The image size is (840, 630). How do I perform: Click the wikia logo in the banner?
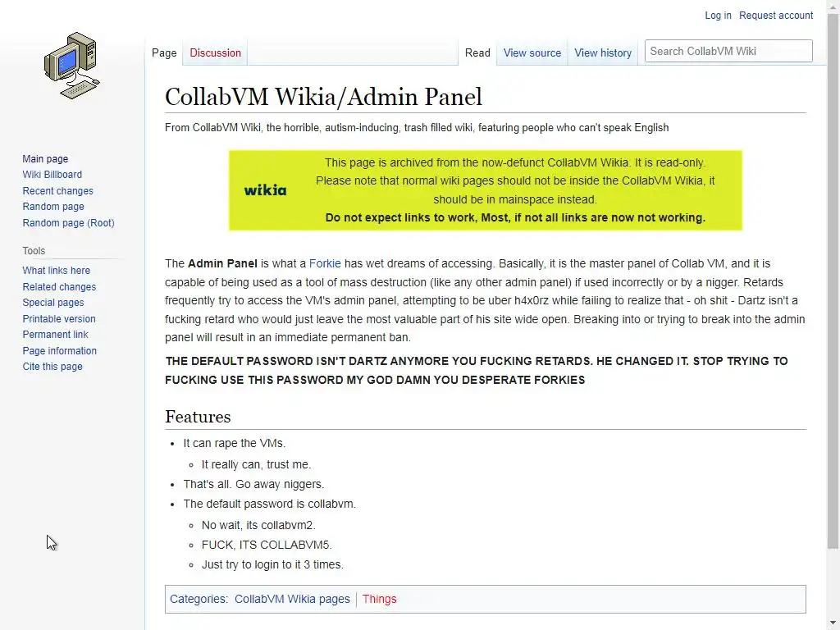[x=265, y=190]
